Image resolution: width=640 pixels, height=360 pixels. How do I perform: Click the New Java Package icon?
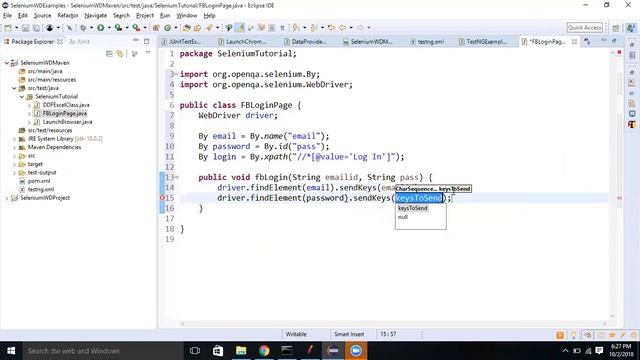click(156, 28)
